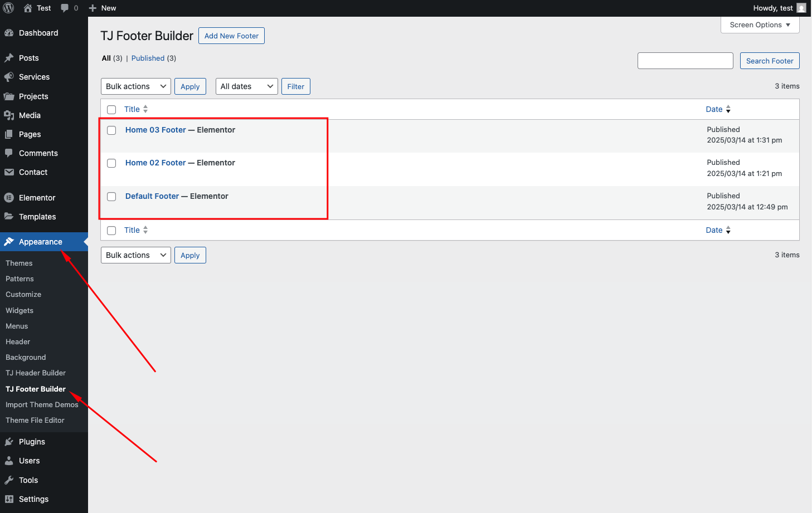Open TJ Header Builder submenu item
The image size is (812, 513).
pyautogui.click(x=36, y=373)
